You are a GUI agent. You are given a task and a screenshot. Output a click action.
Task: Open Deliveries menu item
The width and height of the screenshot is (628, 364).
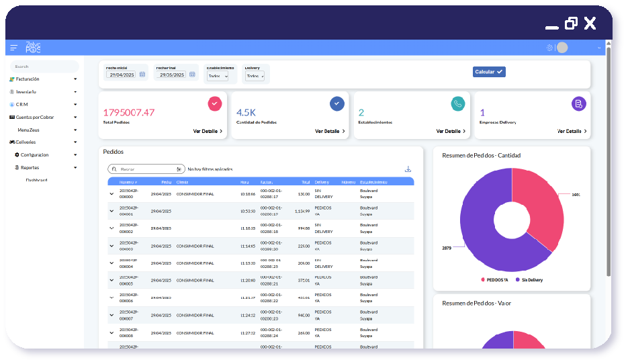coord(26,142)
